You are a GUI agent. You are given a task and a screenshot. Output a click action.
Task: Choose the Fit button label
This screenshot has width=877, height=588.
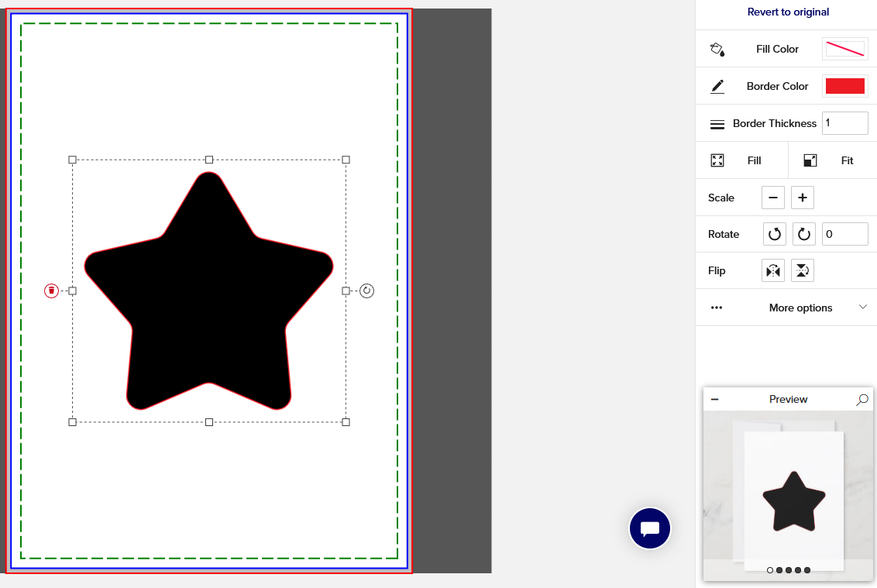click(847, 160)
